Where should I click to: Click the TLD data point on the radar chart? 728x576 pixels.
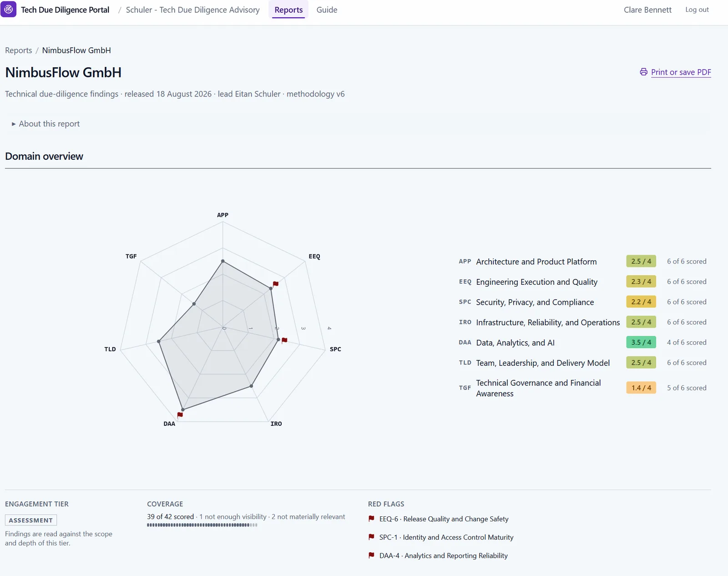pos(159,341)
